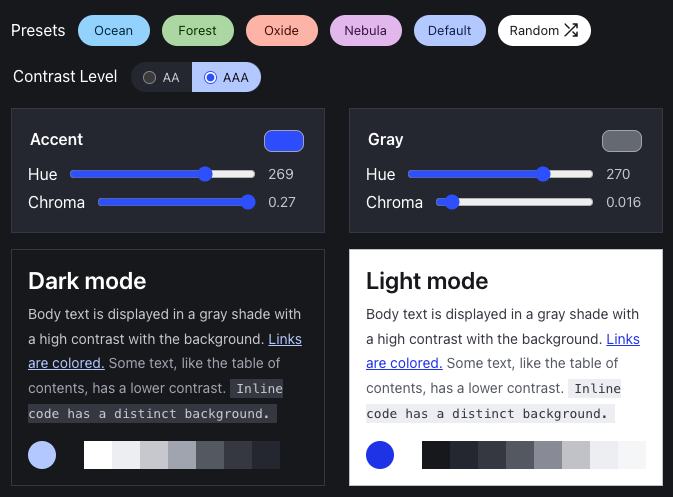
Task: Apply the Ocean preset
Action: [x=113, y=31]
